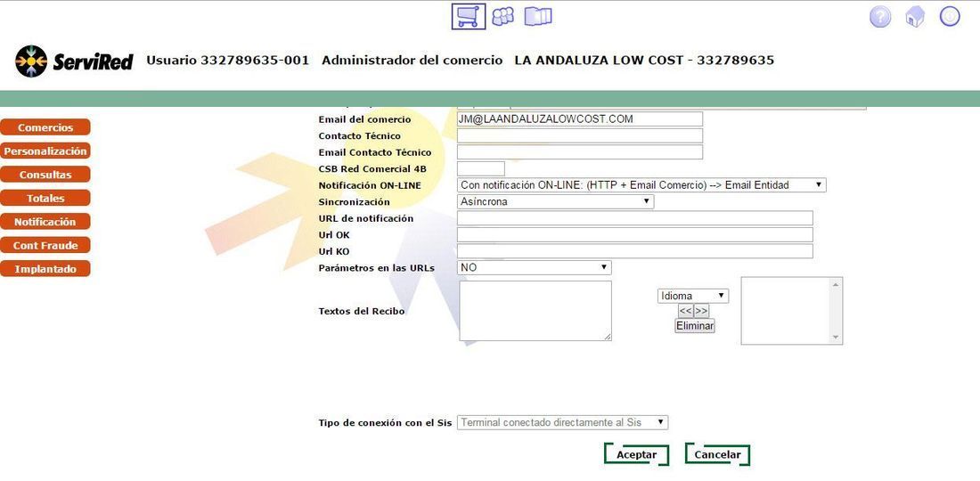980x481 pixels.
Task: Go to home via house icon
Action: (915, 18)
